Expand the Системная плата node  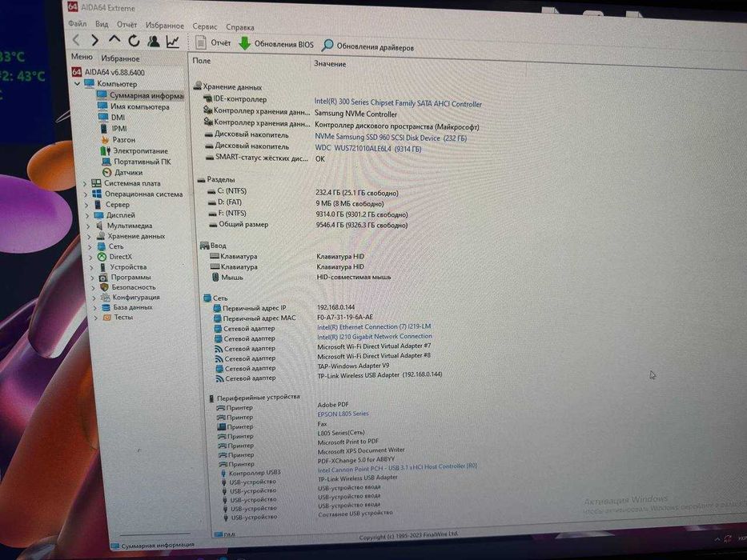click(x=85, y=183)
